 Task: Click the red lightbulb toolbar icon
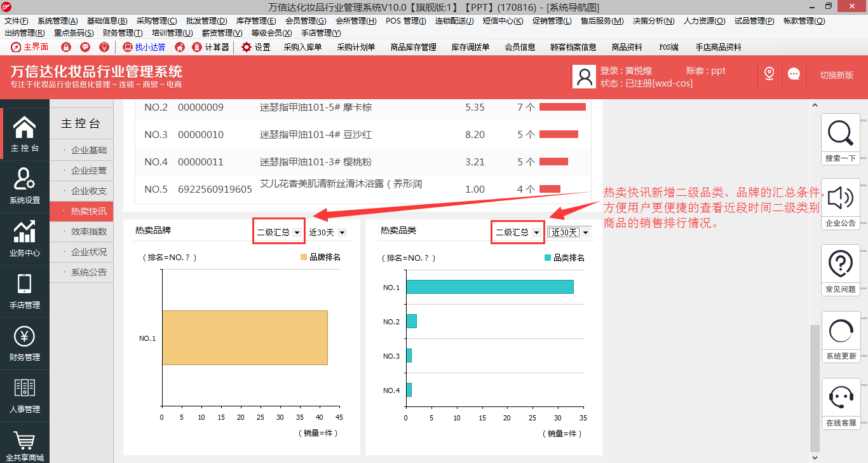(104, 47)
